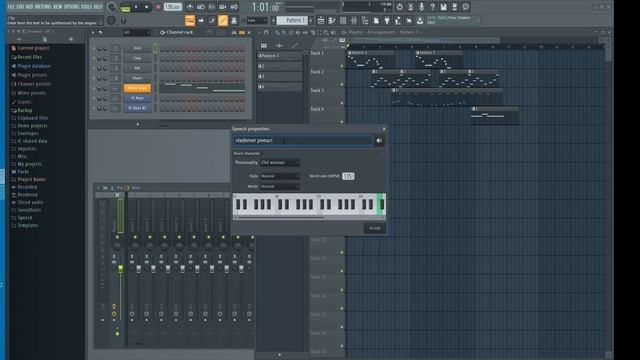
Task: Listen using the speaker icon in Speech properties
Action: pyautogui.click(x=380, y=141)
